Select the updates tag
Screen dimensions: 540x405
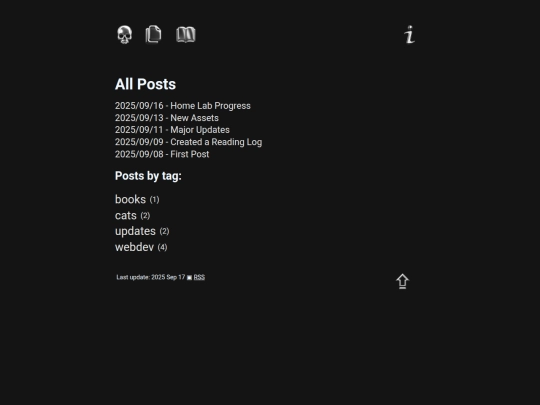tap(135, 231)
